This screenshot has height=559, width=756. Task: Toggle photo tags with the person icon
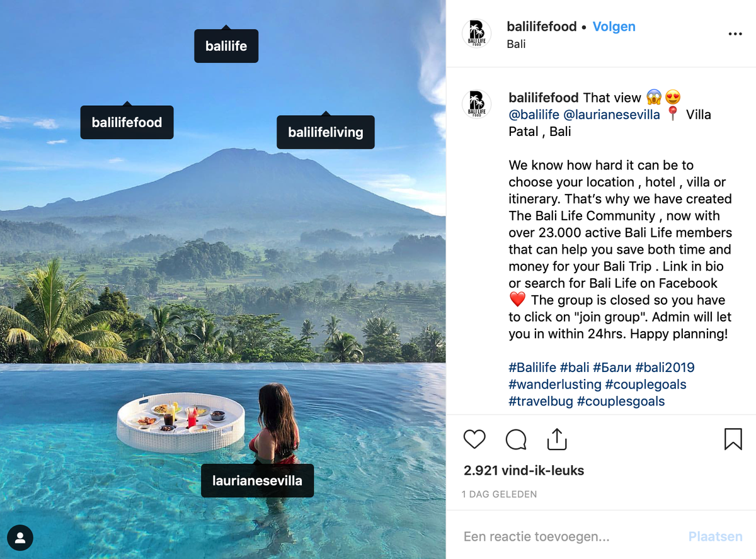coord(20,538)
